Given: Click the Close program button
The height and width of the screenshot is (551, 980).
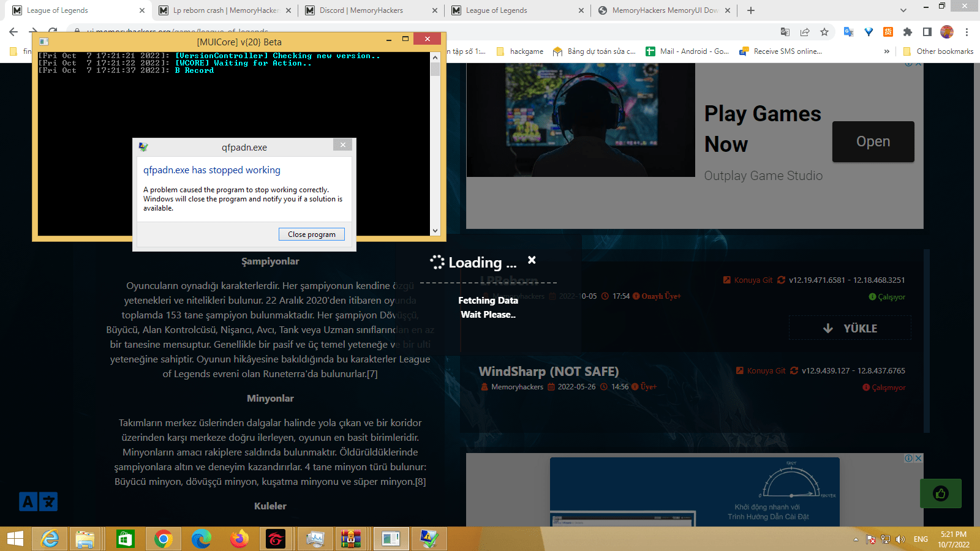Looking at the screenshot, I should tap(312, 234).
